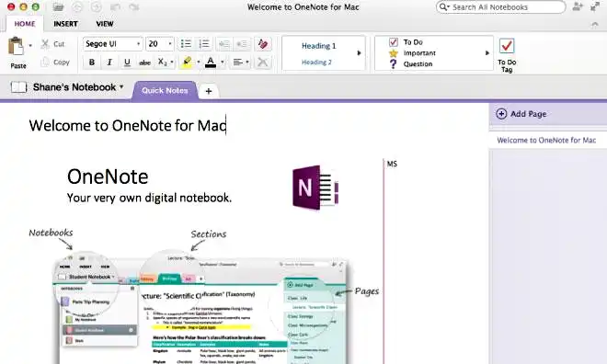Click the Search All Notebooks field
The width and height of the screenshot is (607, 364).
tap(500, 7)
